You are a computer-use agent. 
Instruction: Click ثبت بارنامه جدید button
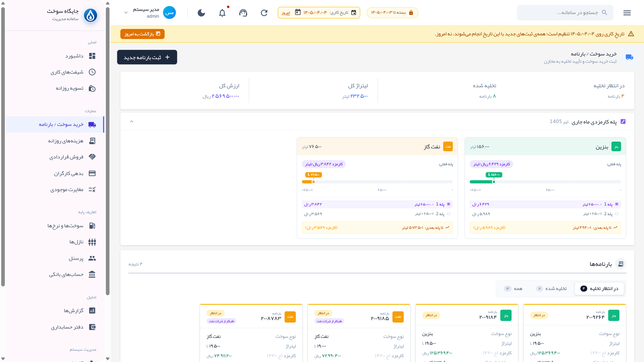click(147, 57)
